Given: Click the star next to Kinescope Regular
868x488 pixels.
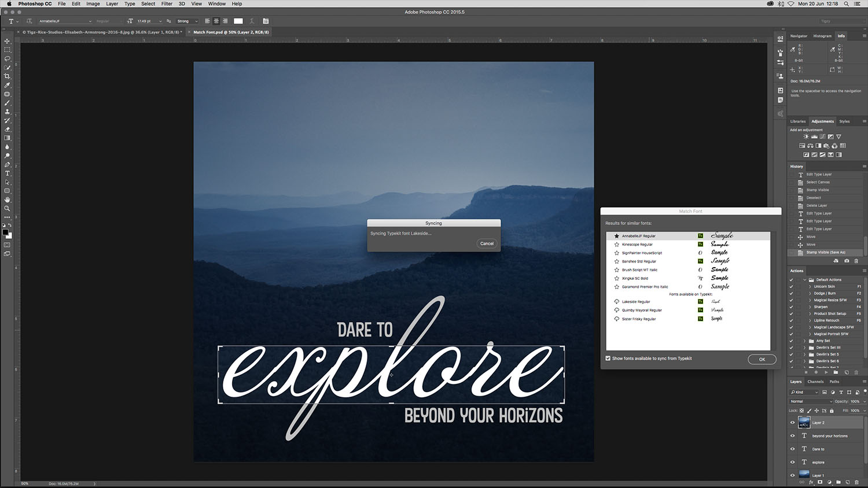Looking at the screenshot, I should (x=617, y=245).
